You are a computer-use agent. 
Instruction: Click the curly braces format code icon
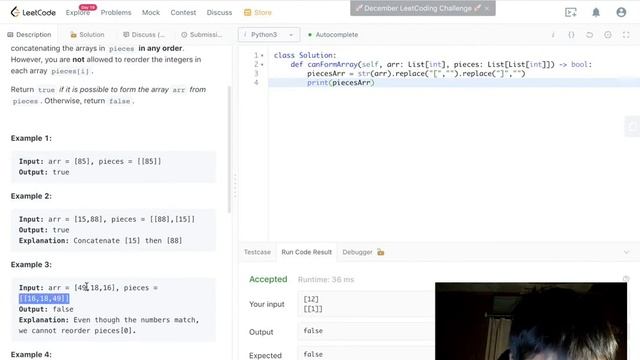(x=571, y=35)
